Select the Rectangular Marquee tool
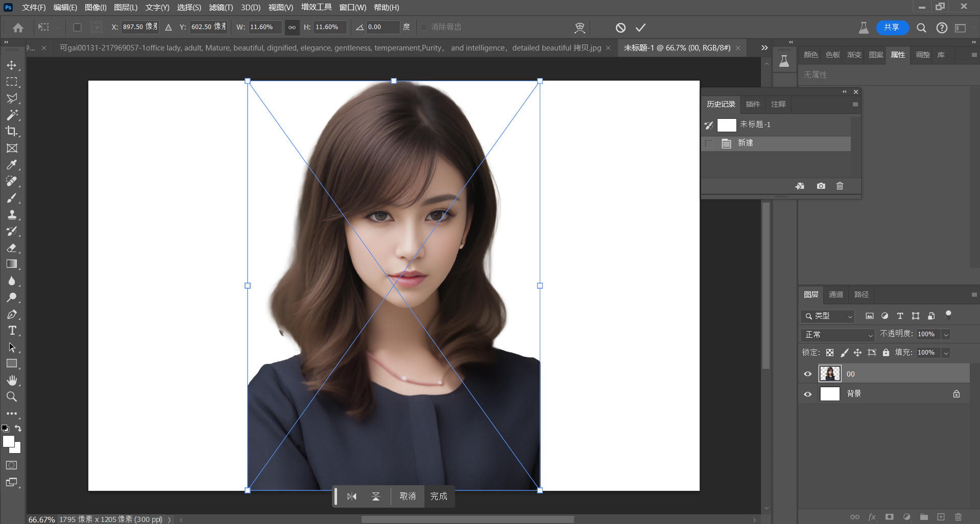The image size is (980, 524). tap(12, 82)
